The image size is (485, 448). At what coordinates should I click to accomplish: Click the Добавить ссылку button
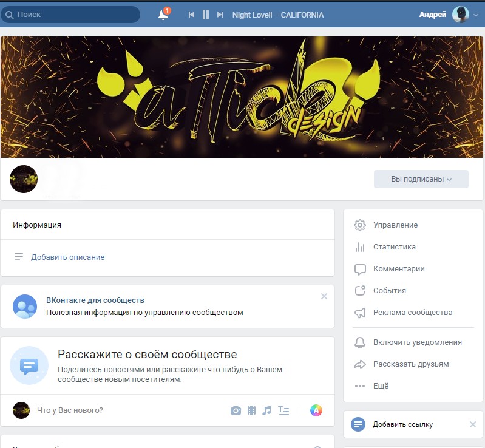point(402,424)
